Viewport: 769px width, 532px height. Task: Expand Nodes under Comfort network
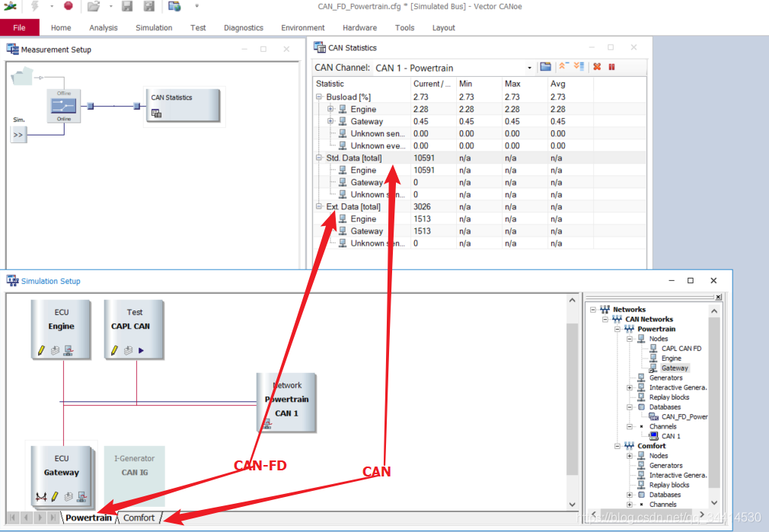pyautogui.click(x=630, y=455)
